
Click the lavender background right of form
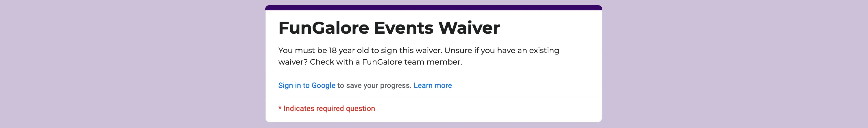(735, 64)
